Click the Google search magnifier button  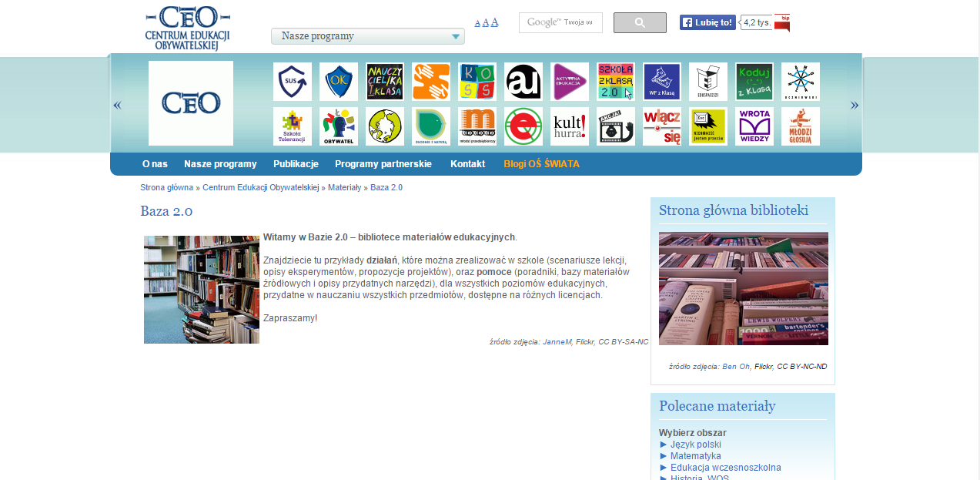(x=640, y=23)
